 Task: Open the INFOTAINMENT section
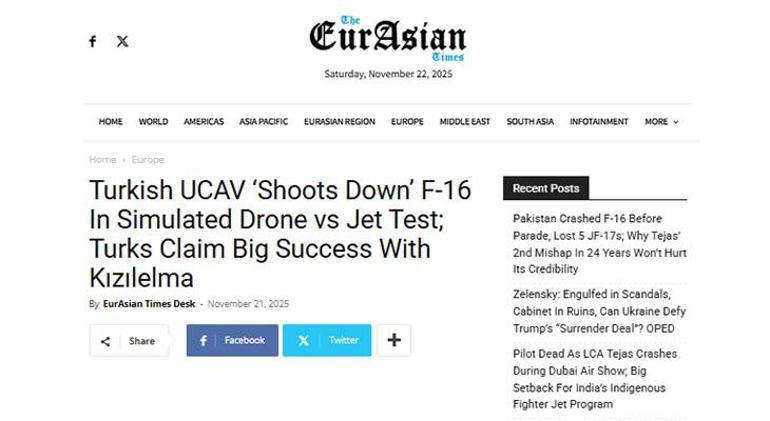(599, 122)
